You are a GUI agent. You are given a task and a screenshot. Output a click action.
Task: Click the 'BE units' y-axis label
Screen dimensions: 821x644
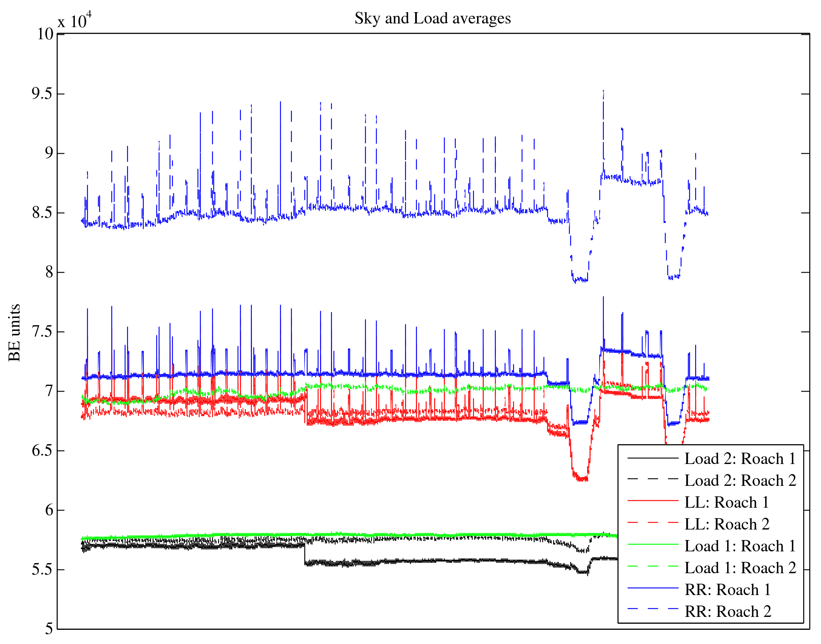tap(15, 333)
